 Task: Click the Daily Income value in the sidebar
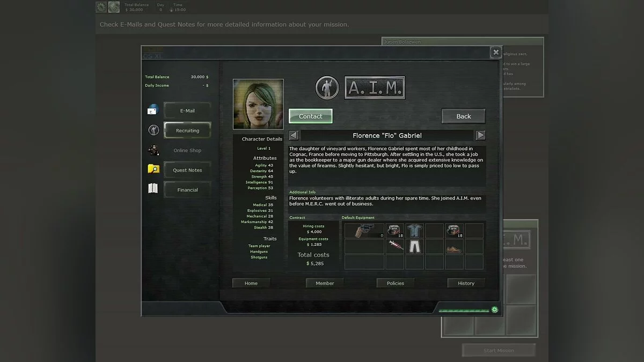pos(206,85)
